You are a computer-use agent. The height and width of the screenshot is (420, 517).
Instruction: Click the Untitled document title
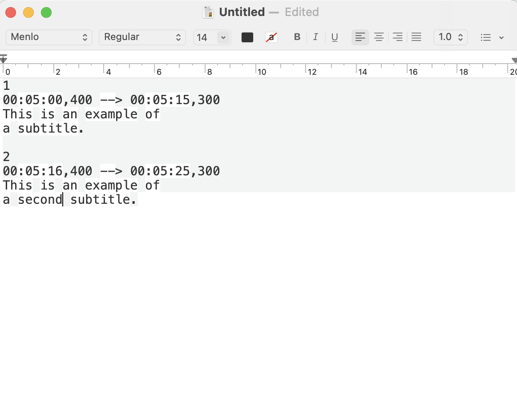[241, 12]
